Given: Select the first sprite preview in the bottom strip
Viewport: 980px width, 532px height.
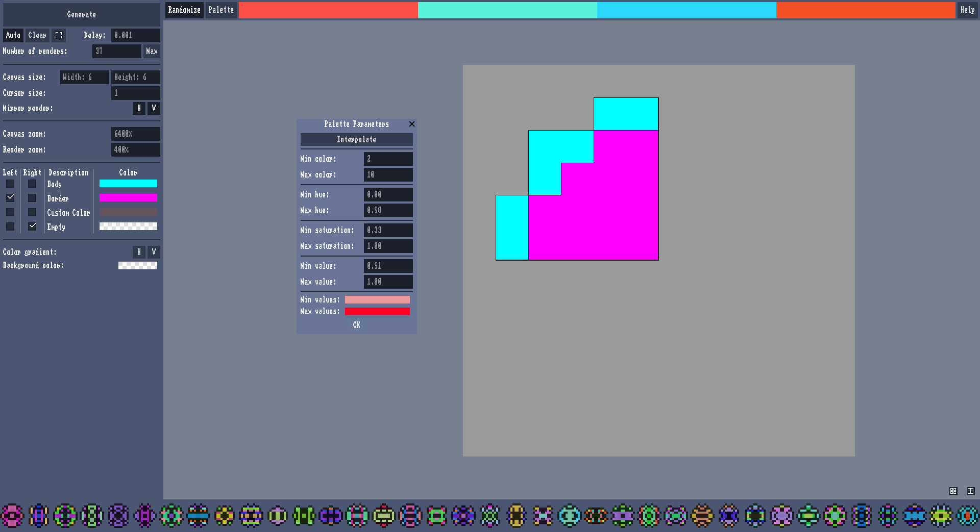Looking at the screenshot, I should pos(13,516).
